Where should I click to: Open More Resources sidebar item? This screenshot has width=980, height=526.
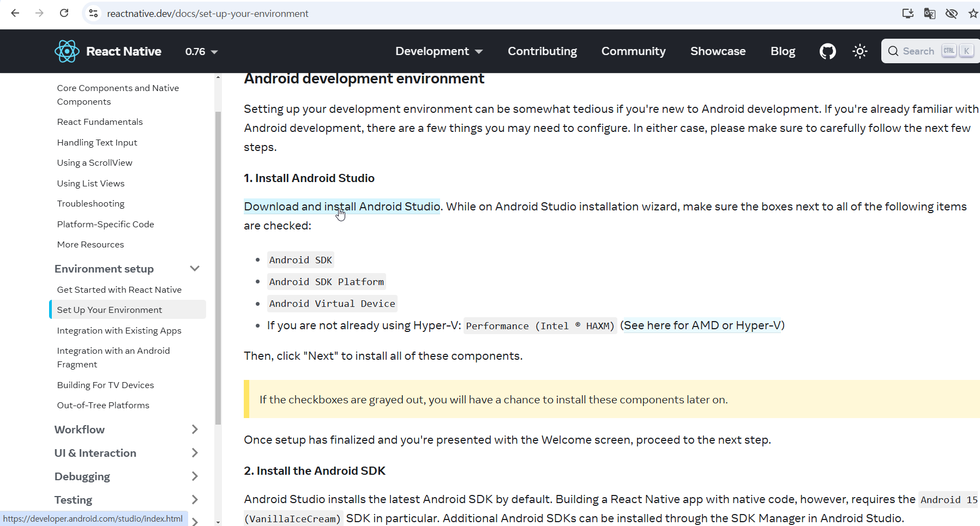click(91, 245)
